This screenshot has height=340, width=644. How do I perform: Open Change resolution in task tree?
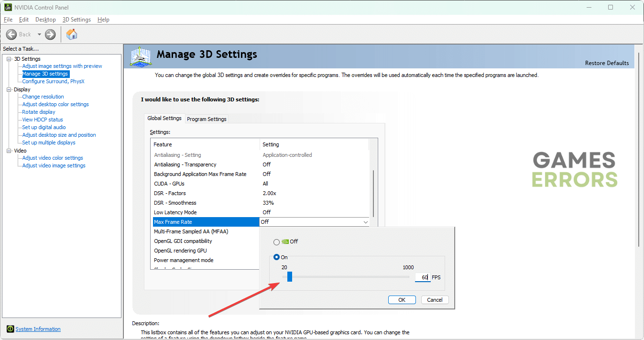(43, 97)
